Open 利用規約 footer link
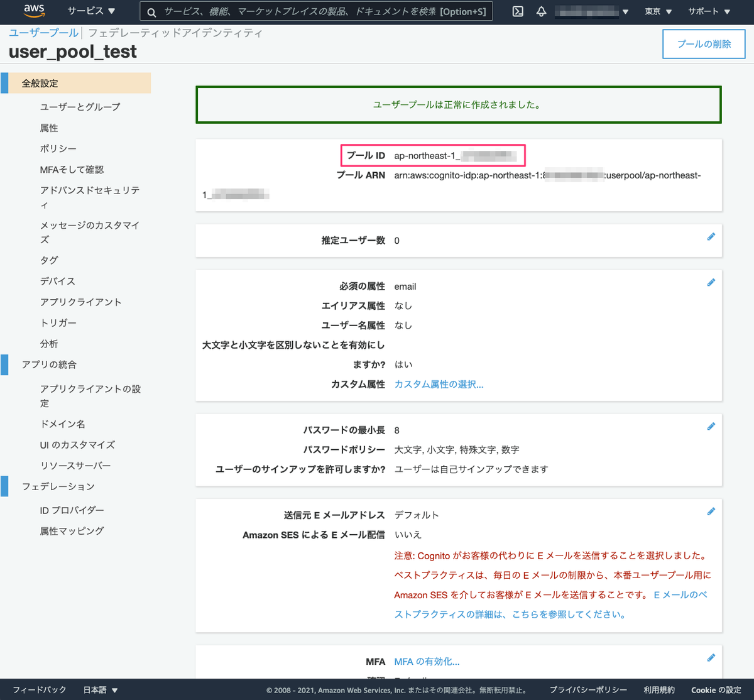The height and width of the screenshot is (700, 754). tap(659, 690)
